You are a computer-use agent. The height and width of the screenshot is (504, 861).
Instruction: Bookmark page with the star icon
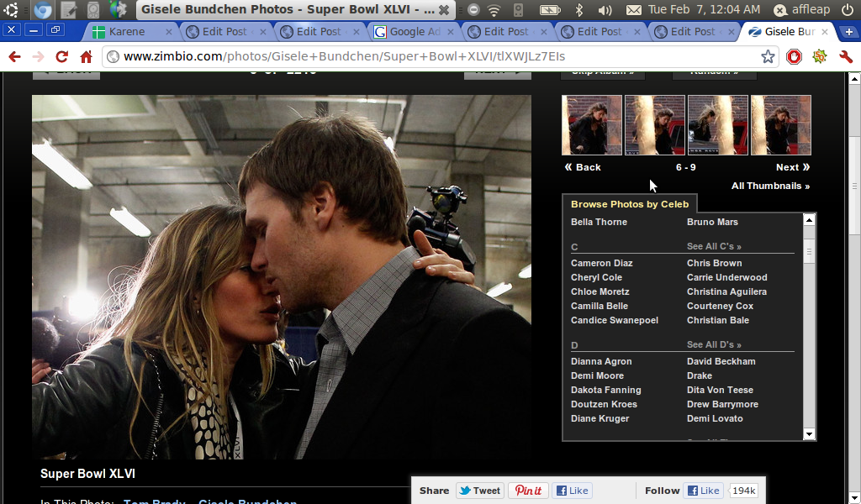(768, 56)
